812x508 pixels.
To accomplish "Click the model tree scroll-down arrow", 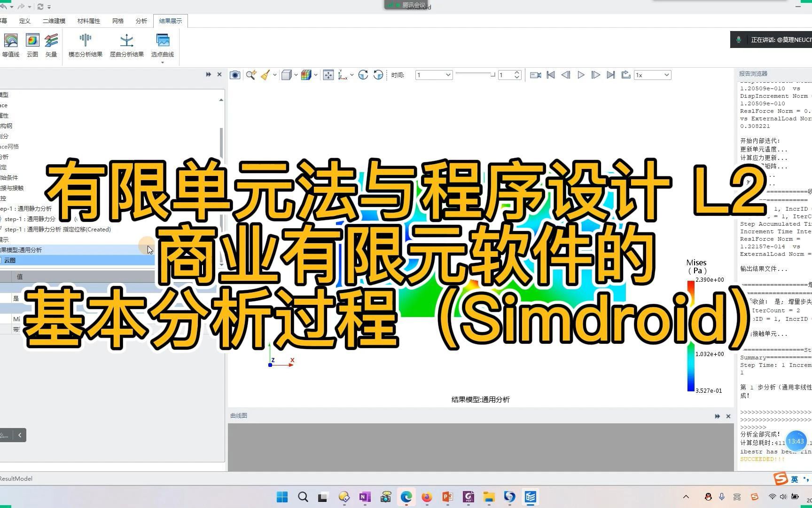I will point(221,264).
